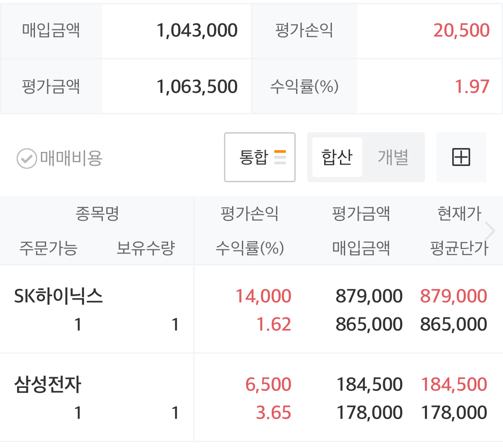Click the 매입금액 table column header
Viewport: 503px width, 448px height.
pyautogui.click(x=361, y=248)
